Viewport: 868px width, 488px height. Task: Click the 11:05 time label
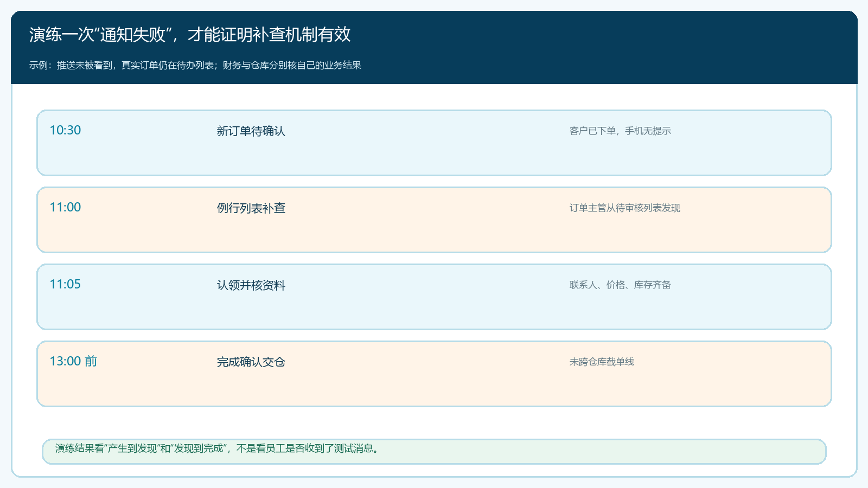pyautogui.click(x=65, y=284)
